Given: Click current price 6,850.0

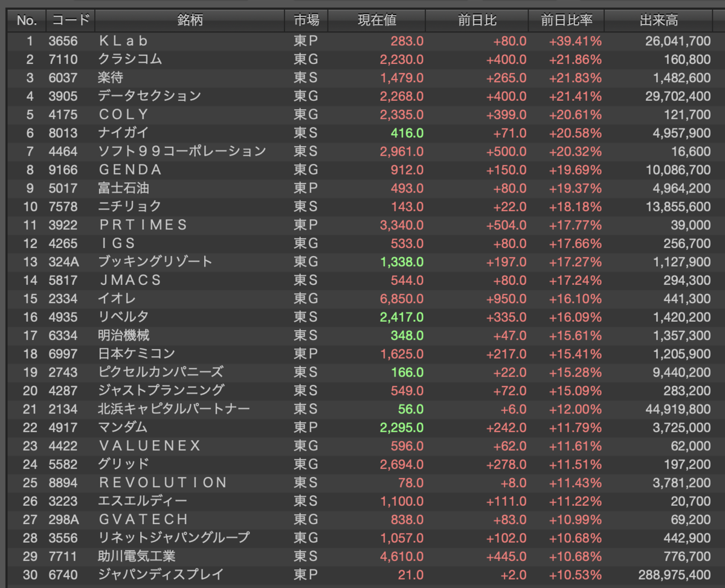Looking at the screenshot, I should tap(402, 299).
